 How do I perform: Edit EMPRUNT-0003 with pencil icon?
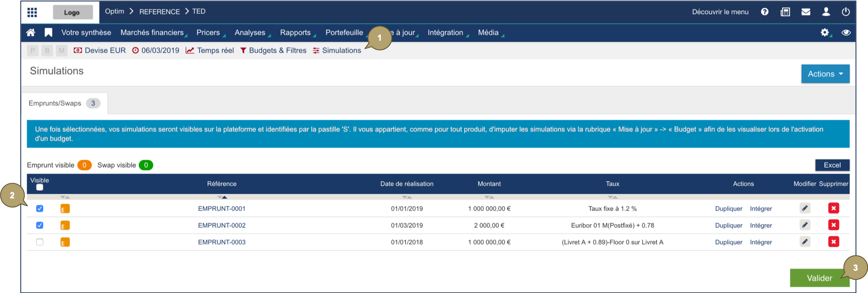tap(805, 242)
